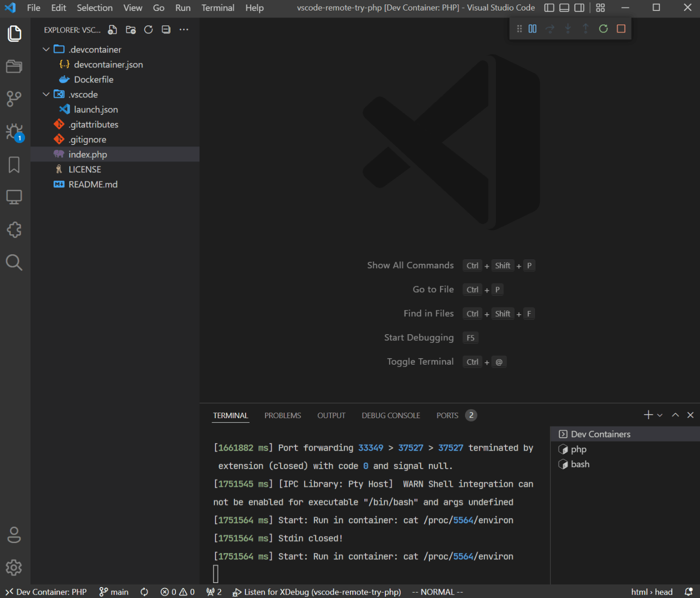Screen dimensions: 700x598
Task: Pause the debug session
Action: point(532,29)
